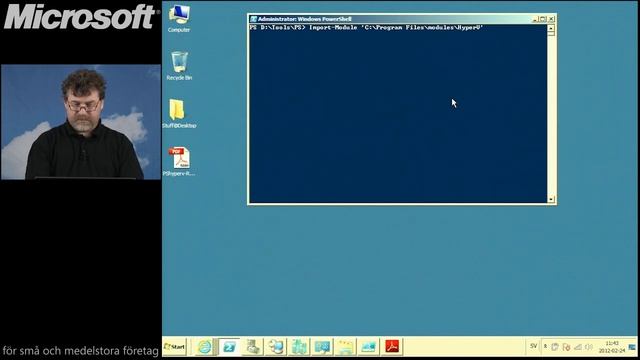640x360 pixels.
Task: Switch to PowerShell taskbar button
Action: [x=229, y=347]
